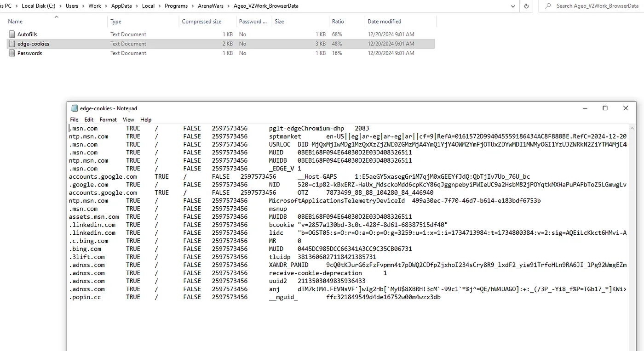Minimize the edge-cookies Notepad window
The height and width of the screenshot is (351, 644).
585,108
